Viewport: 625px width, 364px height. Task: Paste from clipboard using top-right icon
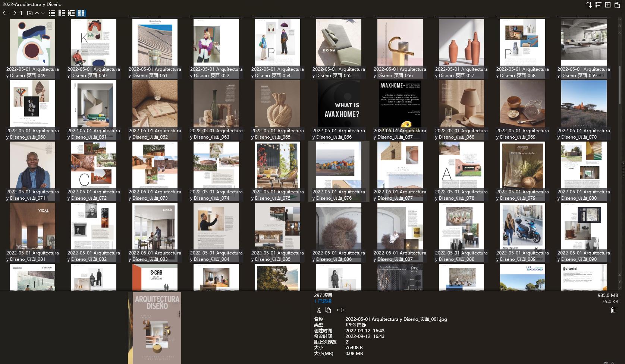coord(618,5)
